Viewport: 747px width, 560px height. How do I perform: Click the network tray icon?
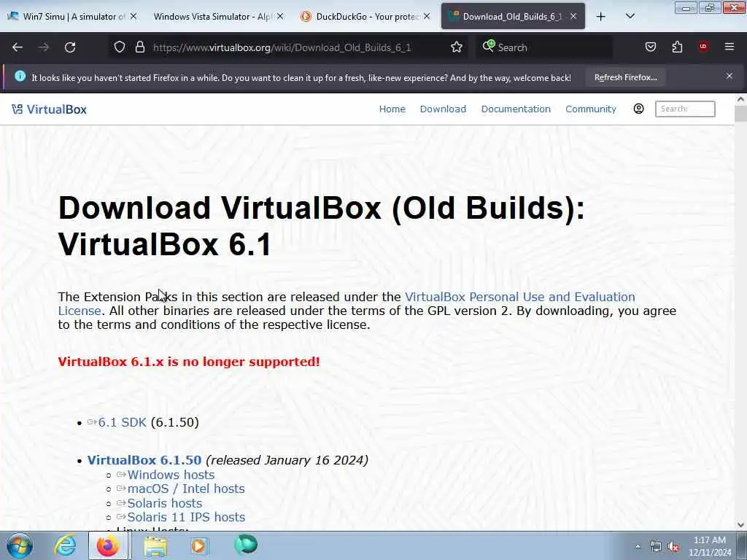(656, 547)
